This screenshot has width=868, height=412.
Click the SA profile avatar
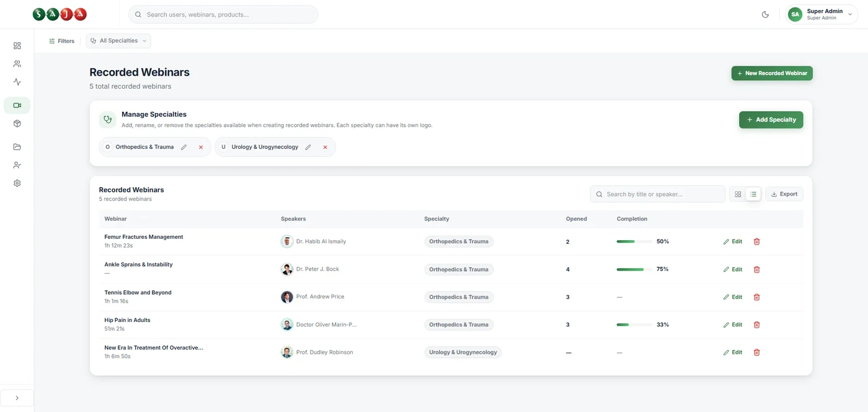tap(795, 14)
